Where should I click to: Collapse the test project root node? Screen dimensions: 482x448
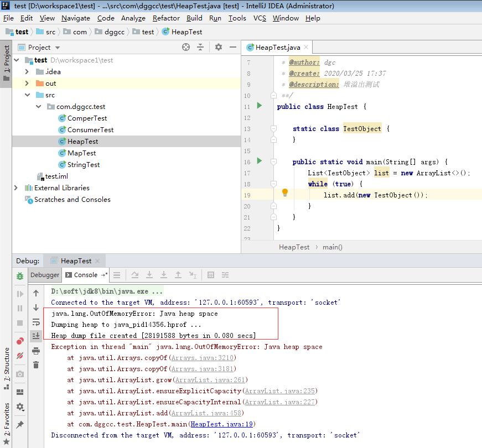(17, 60)
